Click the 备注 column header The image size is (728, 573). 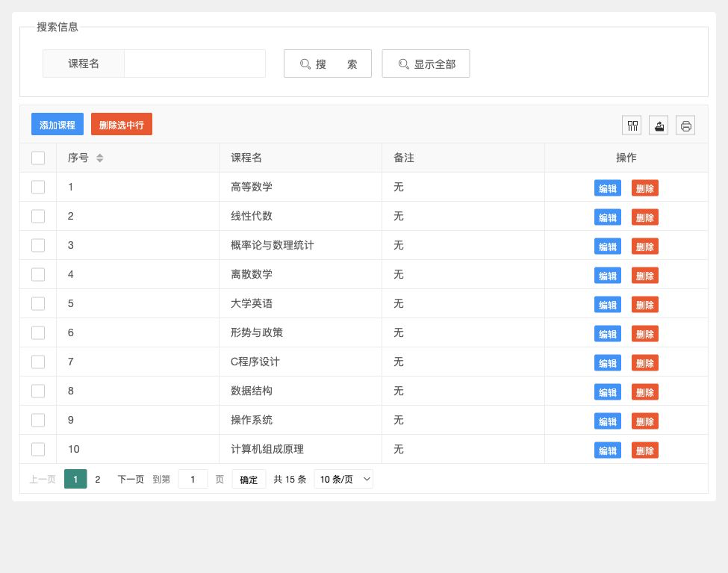pyautogui.click(x=463, y=158)
